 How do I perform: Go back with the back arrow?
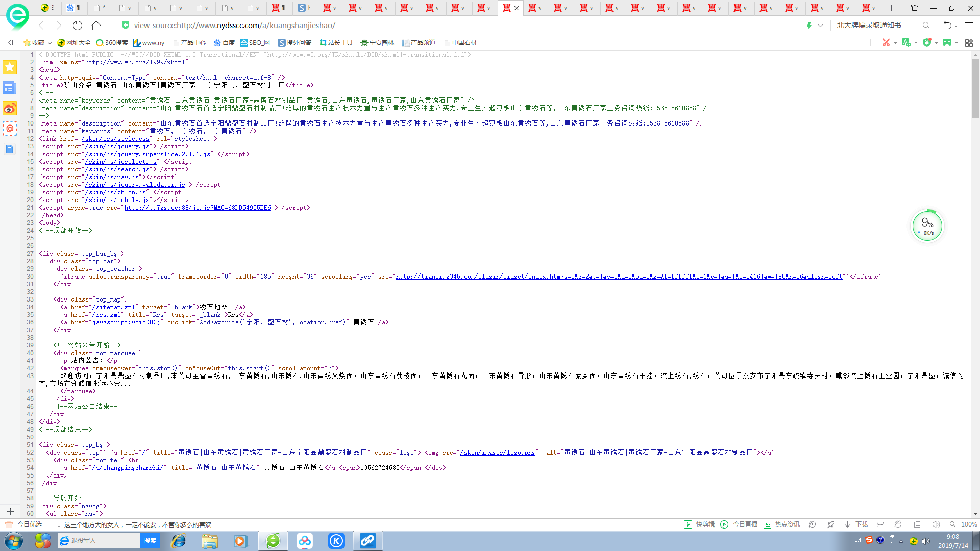[42, 25]
